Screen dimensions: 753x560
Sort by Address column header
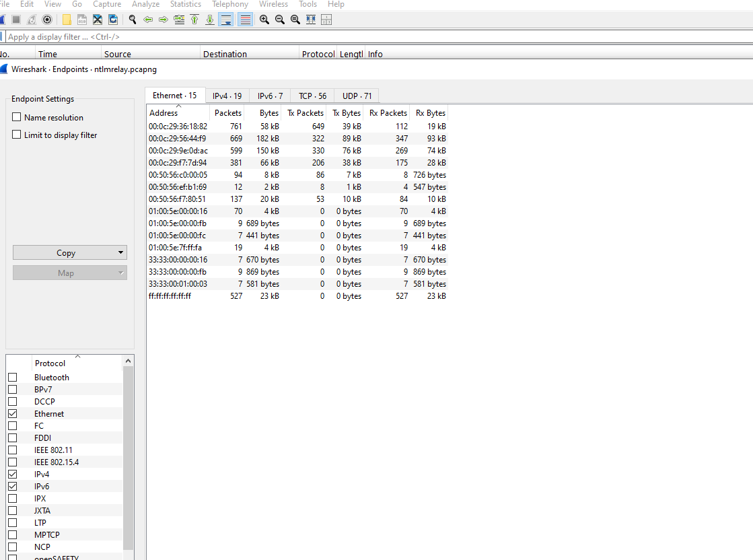tap(178, 113)
